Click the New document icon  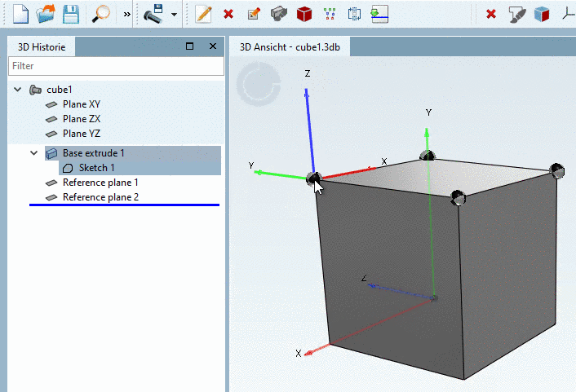(x=20, y=14)
